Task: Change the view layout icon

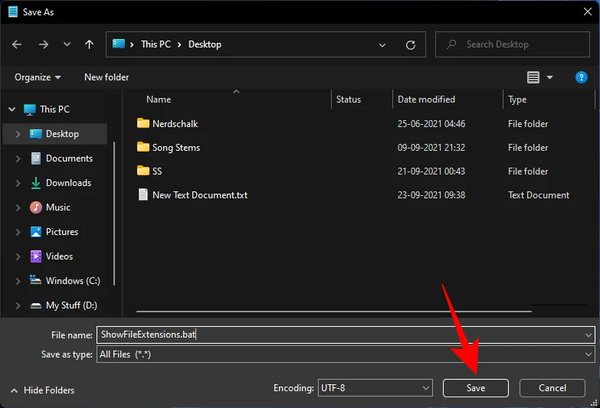Action: point(533,77)
